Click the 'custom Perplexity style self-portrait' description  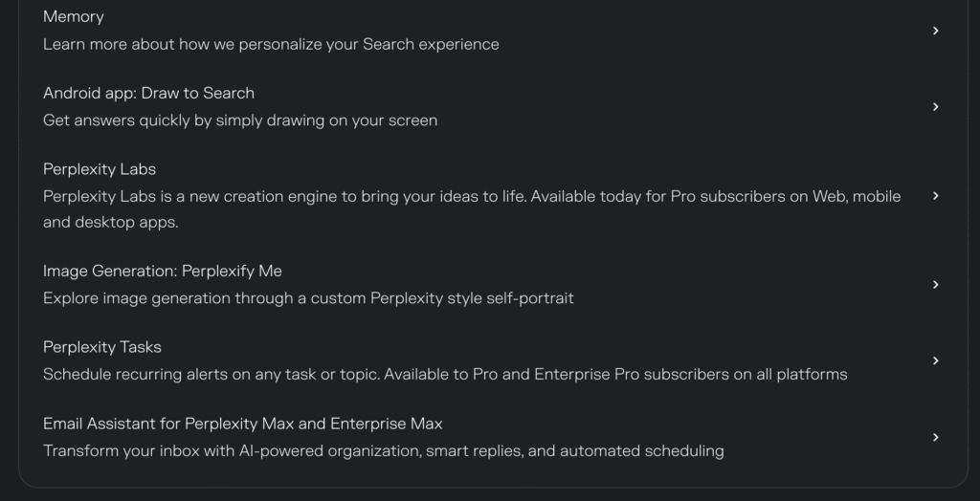[x=308, y=298]
